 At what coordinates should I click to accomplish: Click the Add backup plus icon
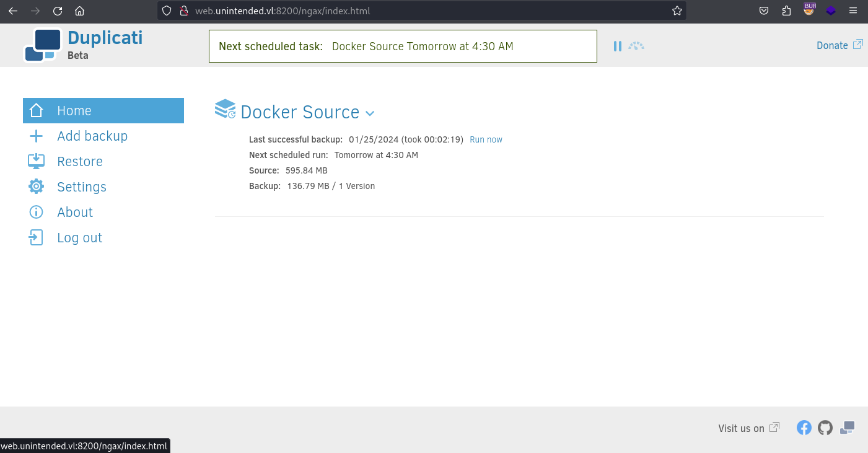[x=37, y=136]
